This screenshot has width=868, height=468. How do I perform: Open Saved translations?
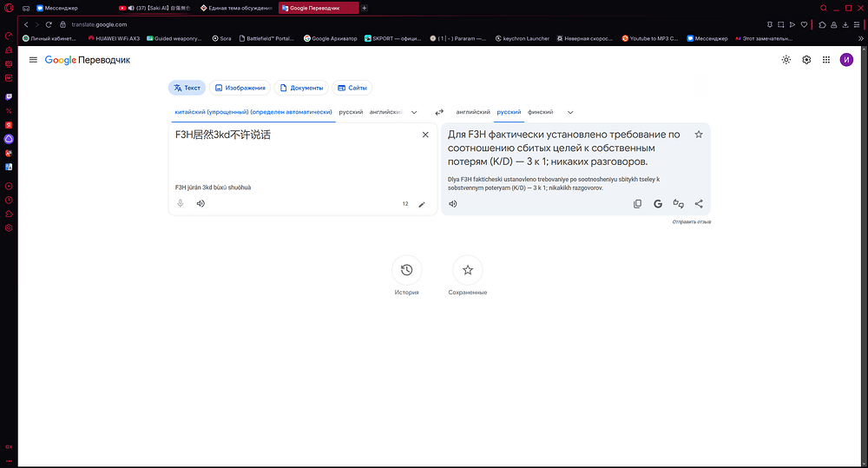[468, 270]
